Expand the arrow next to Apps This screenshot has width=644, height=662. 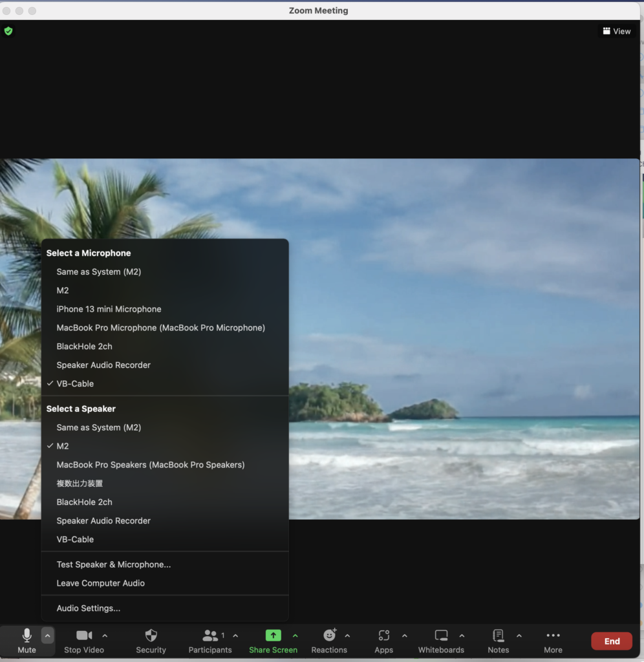[405, 635]
